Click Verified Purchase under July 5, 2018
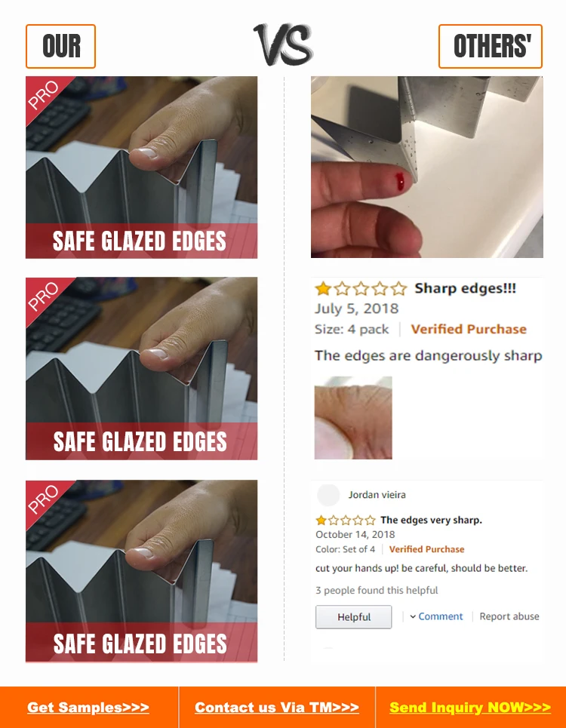This screenshot has height=728, width=566. click(x=469, y=329)
